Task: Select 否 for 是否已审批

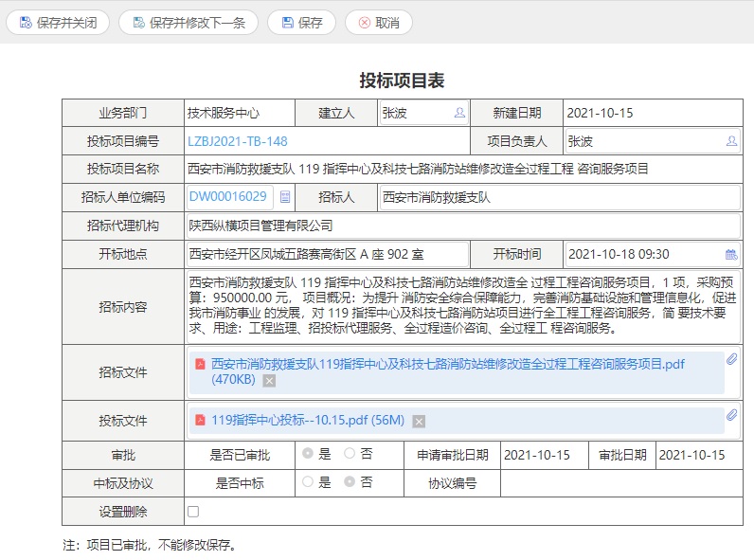Action: (350, 453)
